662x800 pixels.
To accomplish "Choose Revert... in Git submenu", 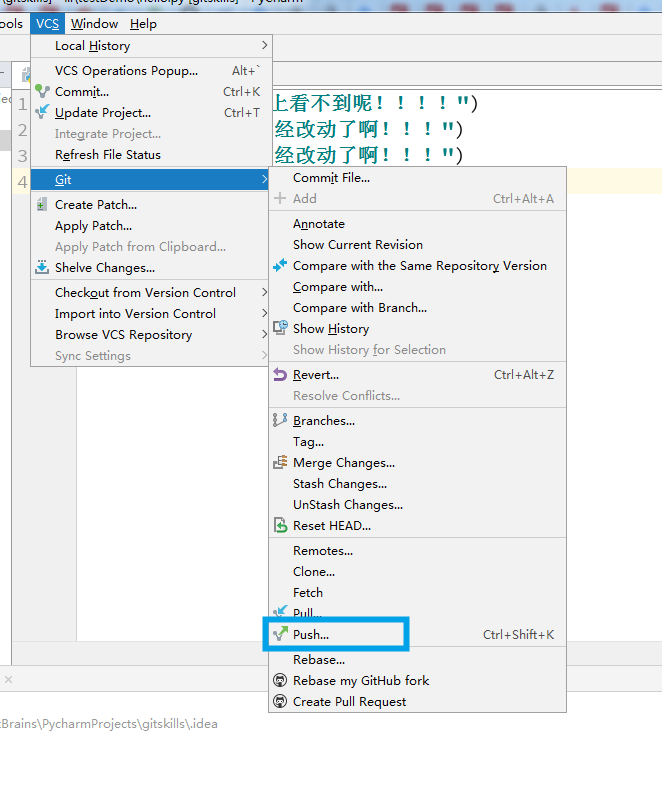I will pos(417,374).
